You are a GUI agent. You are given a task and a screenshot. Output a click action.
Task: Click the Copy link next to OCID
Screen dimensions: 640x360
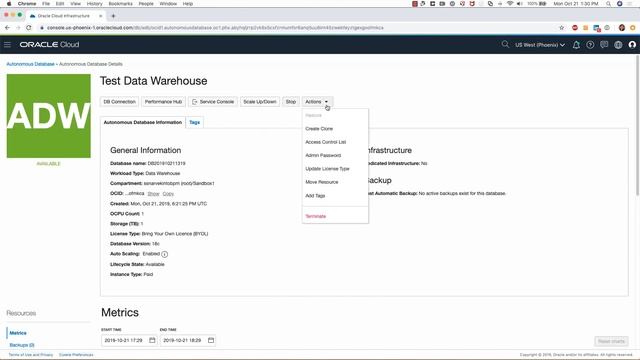[168, 193]
